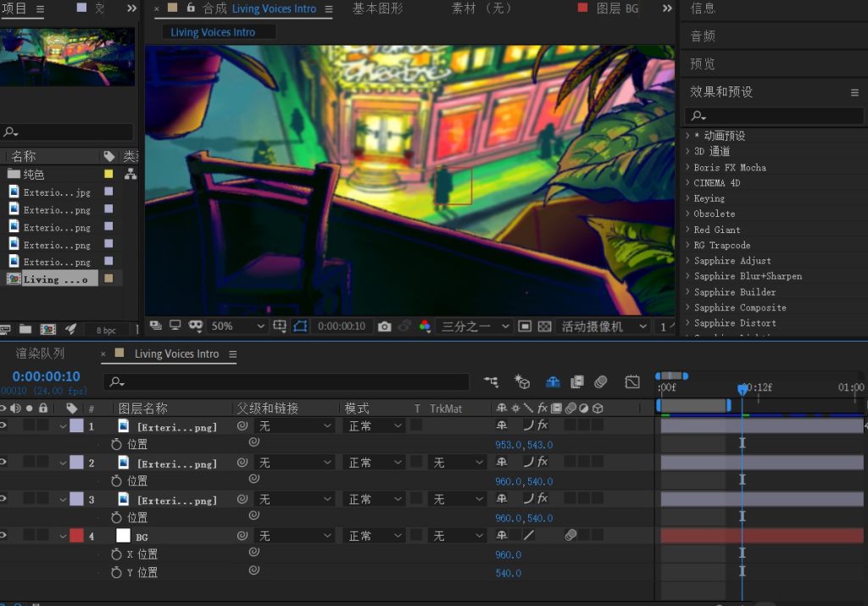Expand the Keying effects category
The width and height of the screenshot is (868, 606).
pos(687,197)
